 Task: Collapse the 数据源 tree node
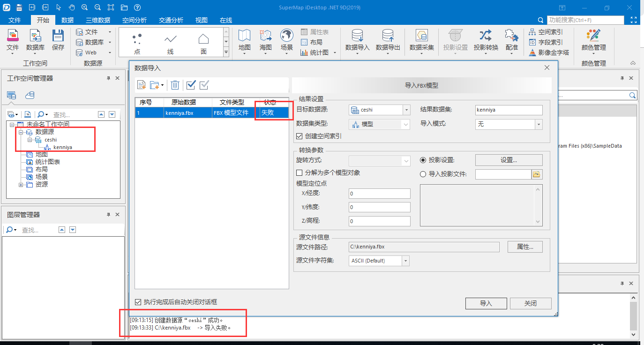(21, 132)
